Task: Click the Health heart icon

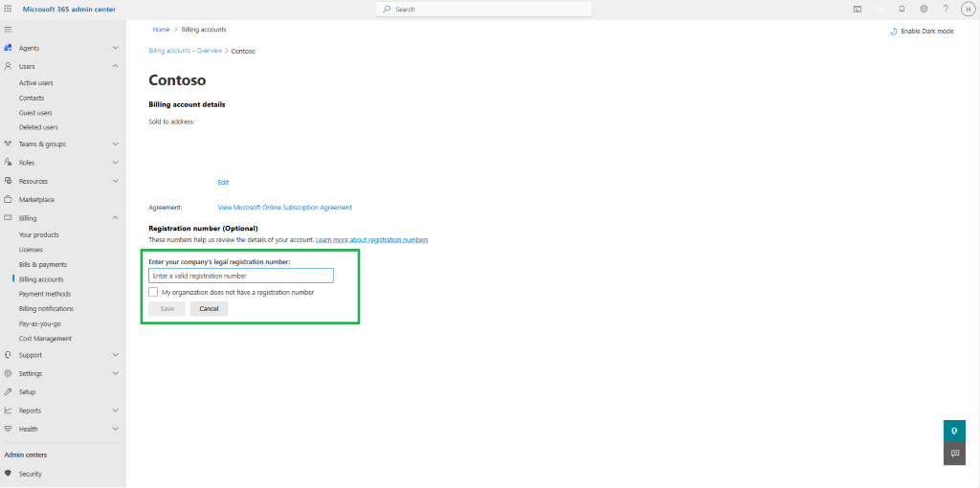Action: point(8,430)
